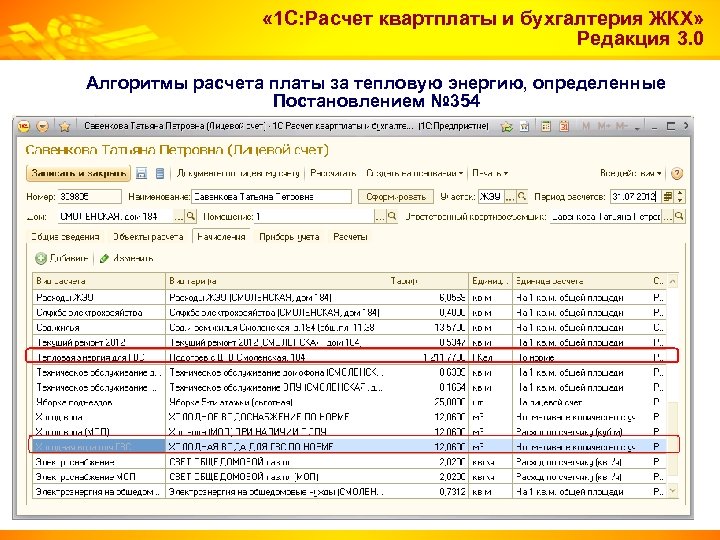The image size is (720, 540).
Task: Click the Вид расчета column header
Action: (99, 281)
